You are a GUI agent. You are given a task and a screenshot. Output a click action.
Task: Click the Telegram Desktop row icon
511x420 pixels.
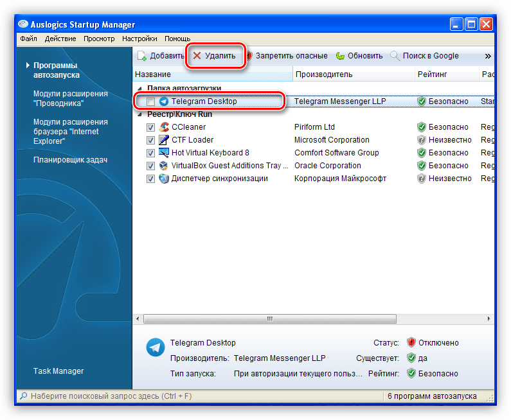coord(164,101)
